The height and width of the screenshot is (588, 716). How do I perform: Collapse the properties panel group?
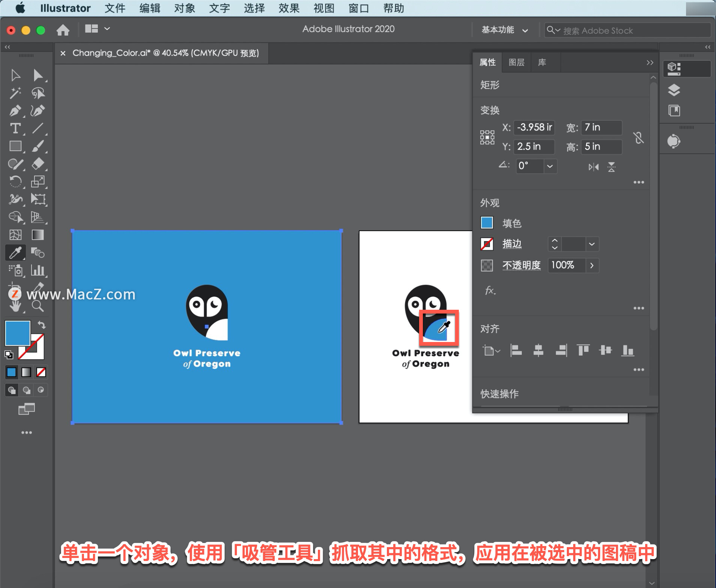tap(650, 63)
